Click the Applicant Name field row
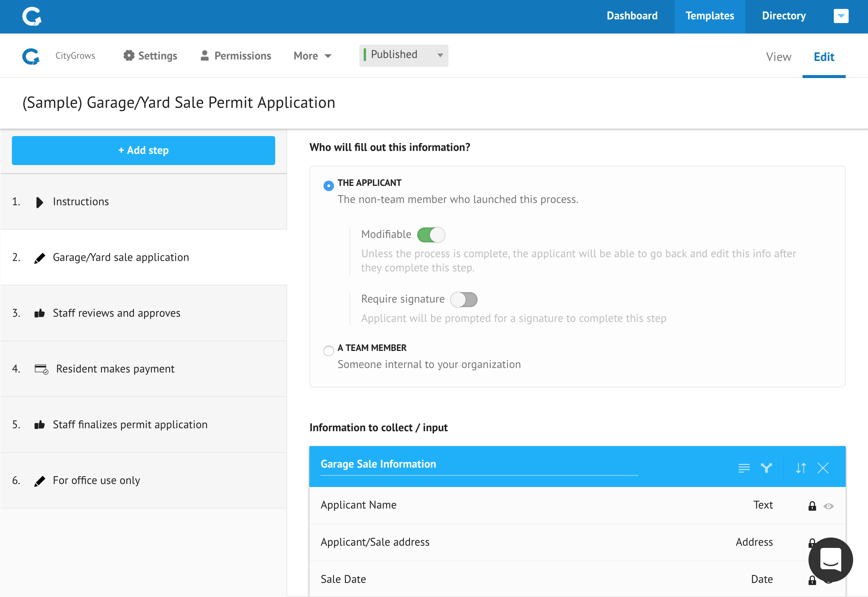Screen dimensions: 868x597 tap(577, 505)
